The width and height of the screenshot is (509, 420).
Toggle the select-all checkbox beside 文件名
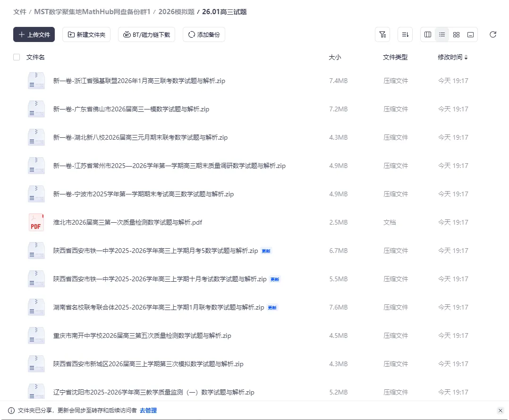pyautogui.click(x=16, y=57)
